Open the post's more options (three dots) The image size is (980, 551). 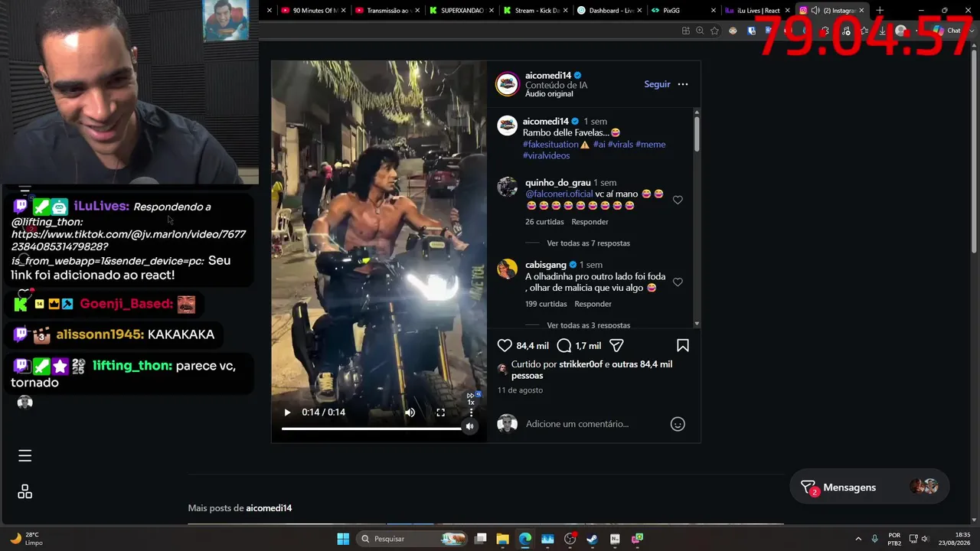683,84
